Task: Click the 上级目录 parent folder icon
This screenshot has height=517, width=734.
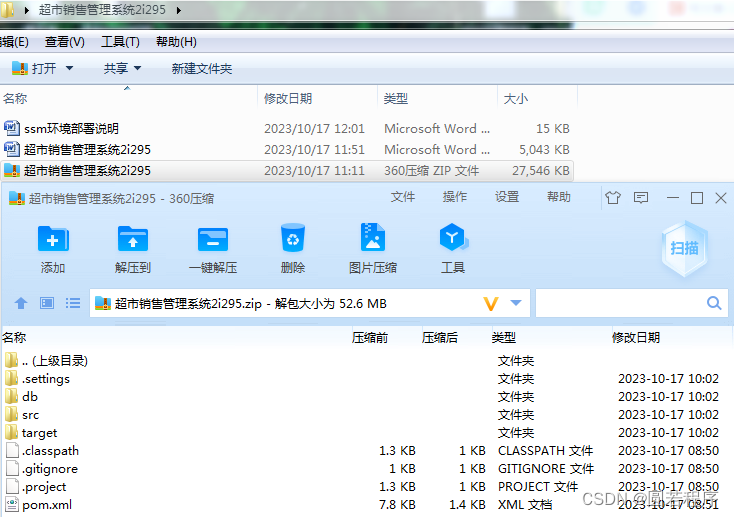Action: coord(12,360)
